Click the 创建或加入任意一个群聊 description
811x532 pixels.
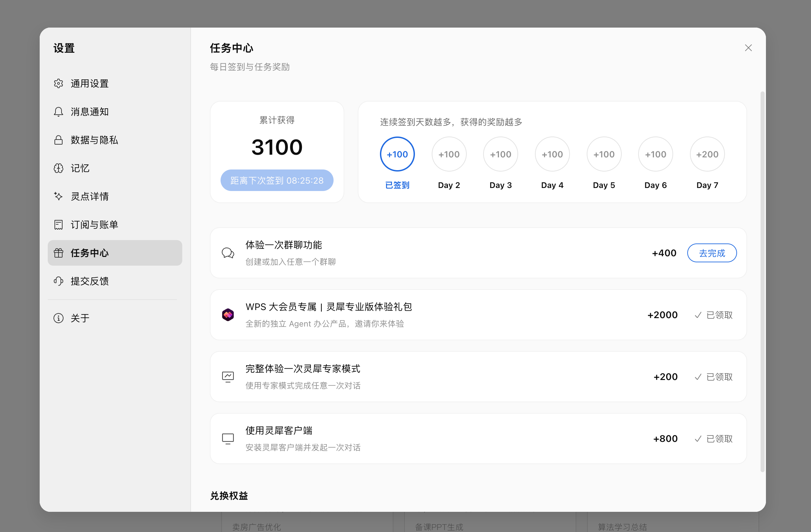pyautogui.click(x=290, y=262)
